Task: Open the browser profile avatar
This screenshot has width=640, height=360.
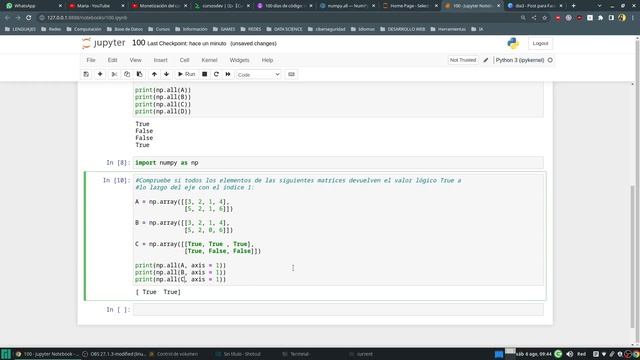Action: click(x=622, y=18)
